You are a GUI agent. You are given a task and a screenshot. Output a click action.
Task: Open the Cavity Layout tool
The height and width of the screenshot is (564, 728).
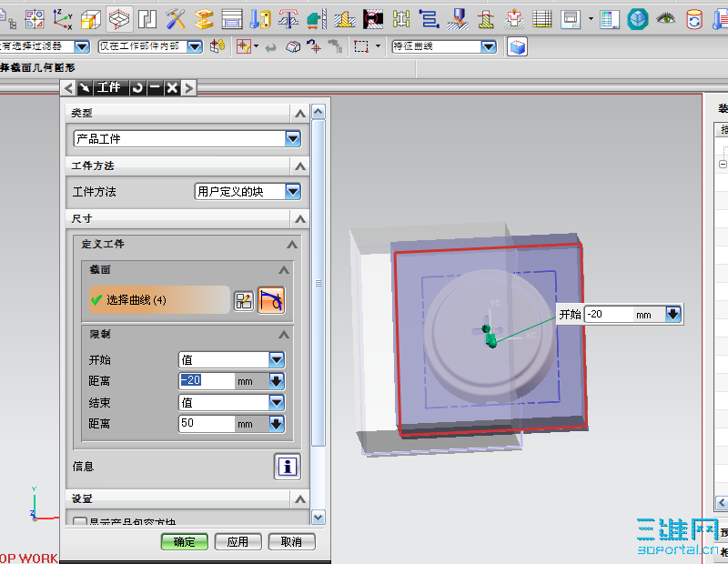tap(147, 19)
